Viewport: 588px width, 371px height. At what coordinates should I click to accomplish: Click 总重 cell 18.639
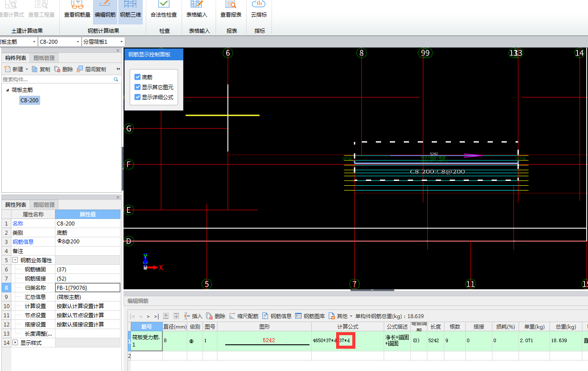(x=566, y=341)
